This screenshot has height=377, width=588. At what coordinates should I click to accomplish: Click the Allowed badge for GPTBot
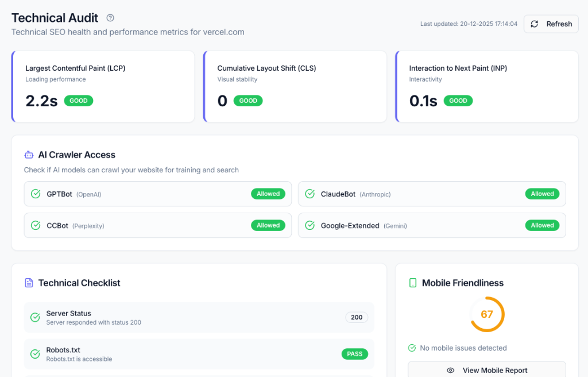click(x=268, y=194)
